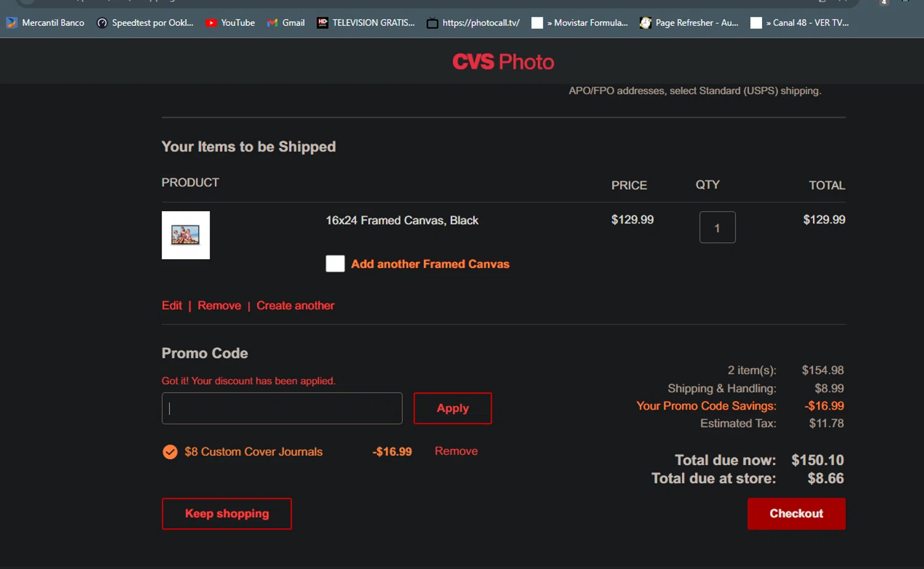Click the Your Items to be Shipped heading
Screen dimensions: 924x569
pos(249,147)
